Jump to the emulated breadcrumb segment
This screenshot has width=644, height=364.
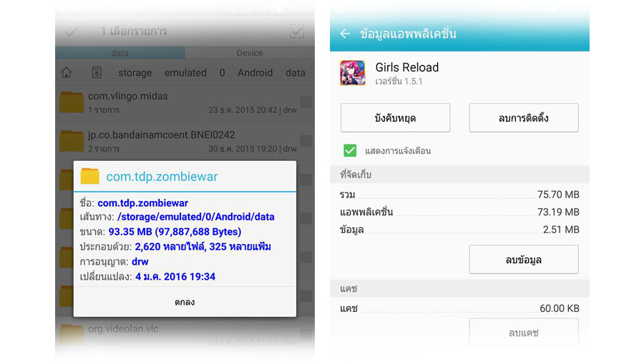pos(185,73)
